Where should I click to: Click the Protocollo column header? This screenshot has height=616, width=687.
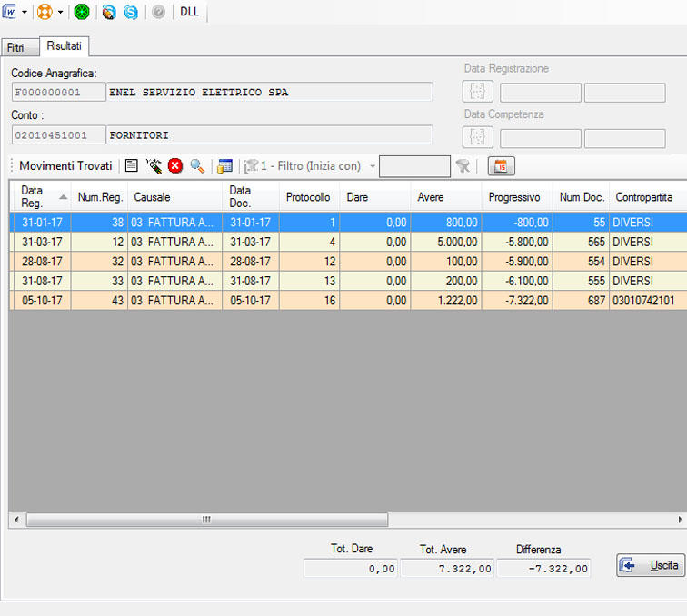[309, 197]
